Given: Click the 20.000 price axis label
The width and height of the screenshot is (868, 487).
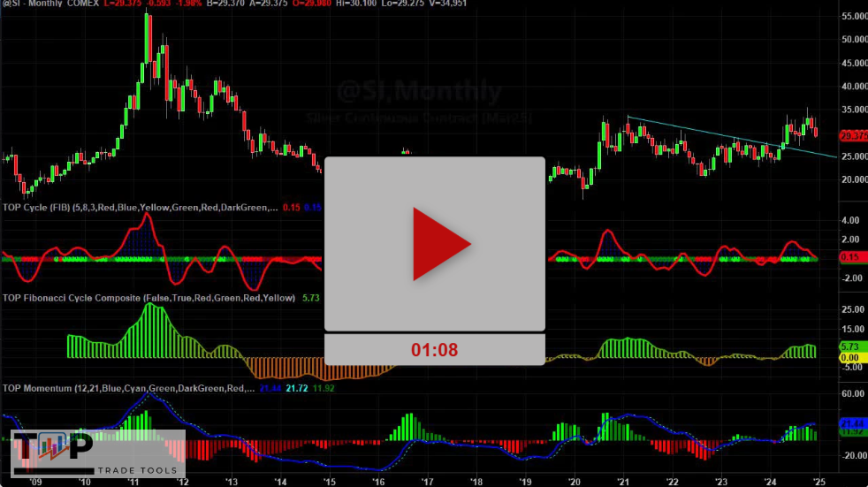Looking at the screenshot, I should point(854,179).
